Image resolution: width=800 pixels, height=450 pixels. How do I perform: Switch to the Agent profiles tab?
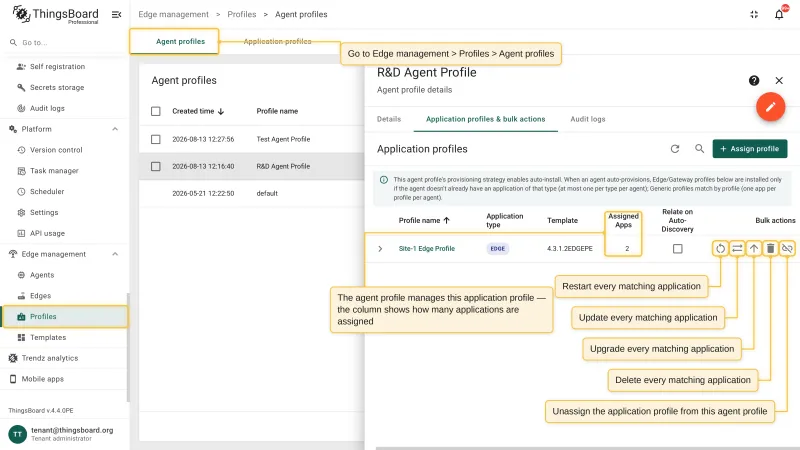click(180, 41)
